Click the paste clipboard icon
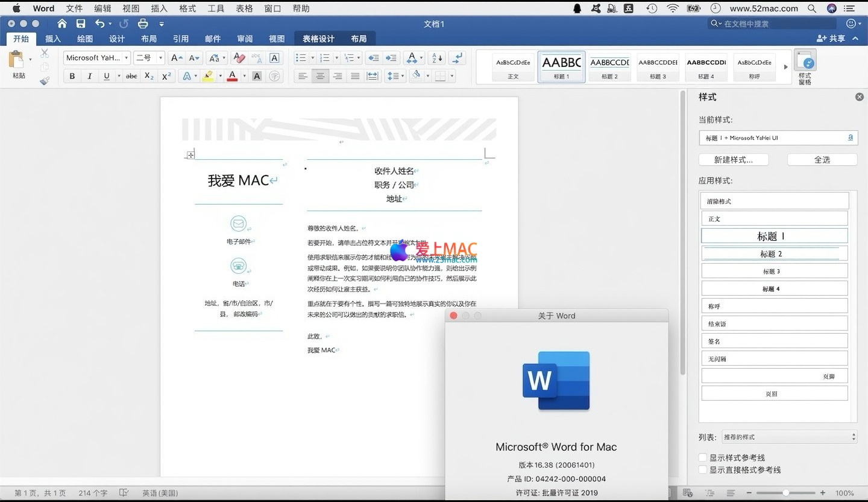The image size is (868, 502). click(16, 61)
